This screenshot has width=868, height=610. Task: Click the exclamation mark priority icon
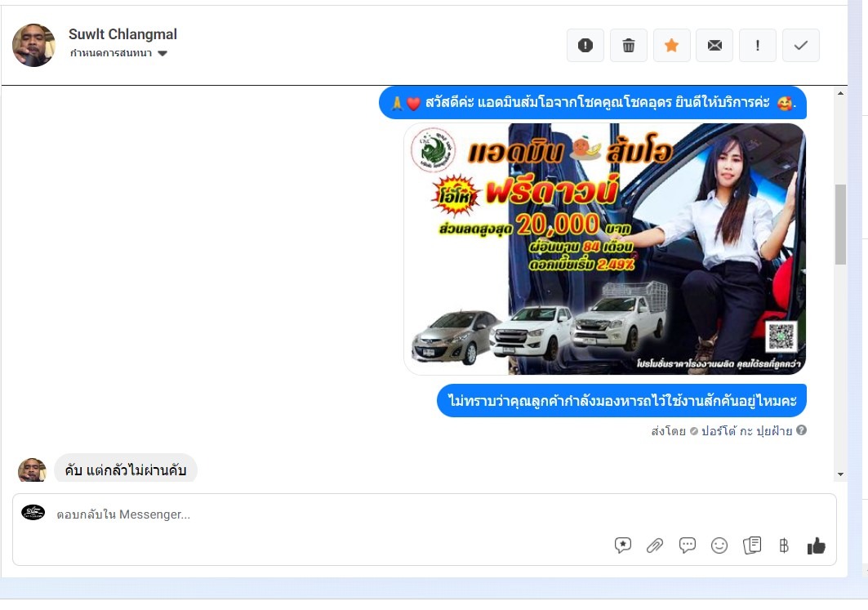[x=758, y=46]
